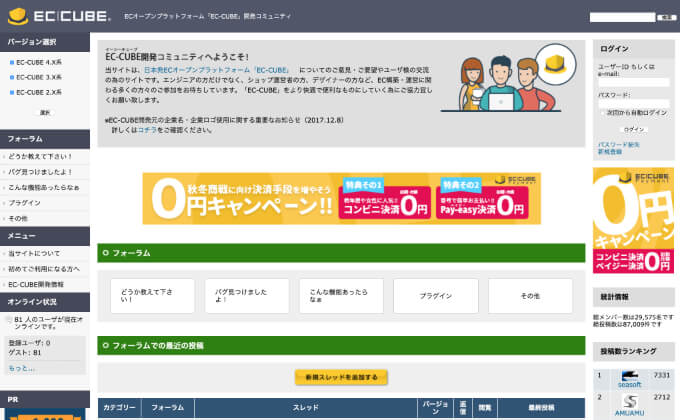Image resolution: width=680 pixels, height=420 pixels.
Task: Click the 最終投稿 column header
Action: click(541, 408)
